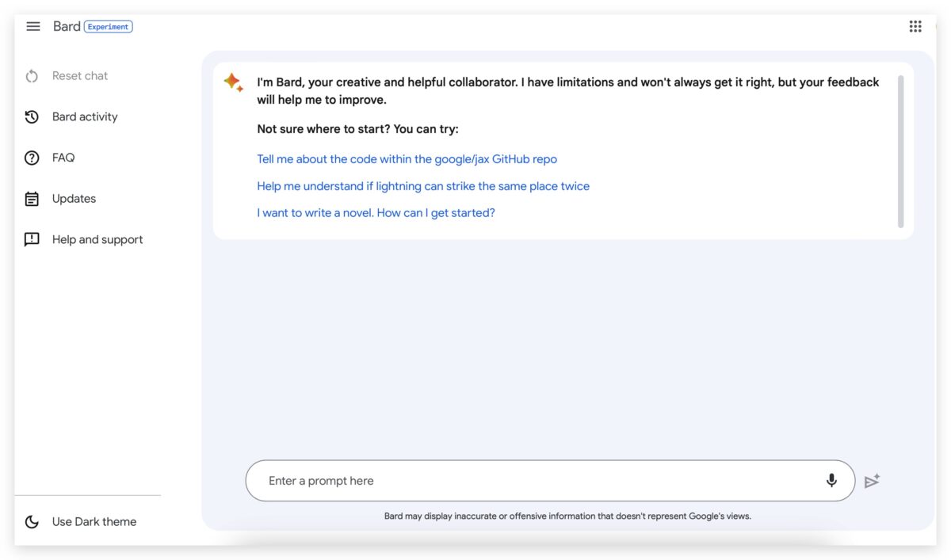Toggle Use Dark theme
951x560 pixels.
coord(81,521)
